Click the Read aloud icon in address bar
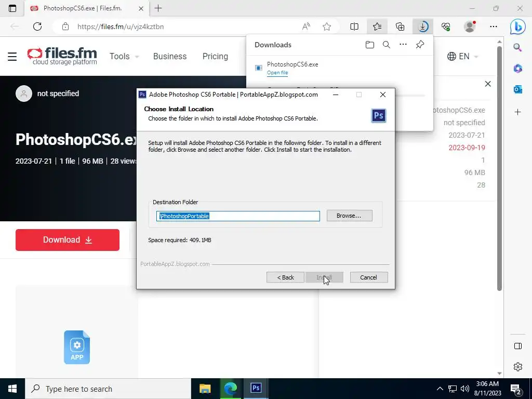 tap(306, 26)
